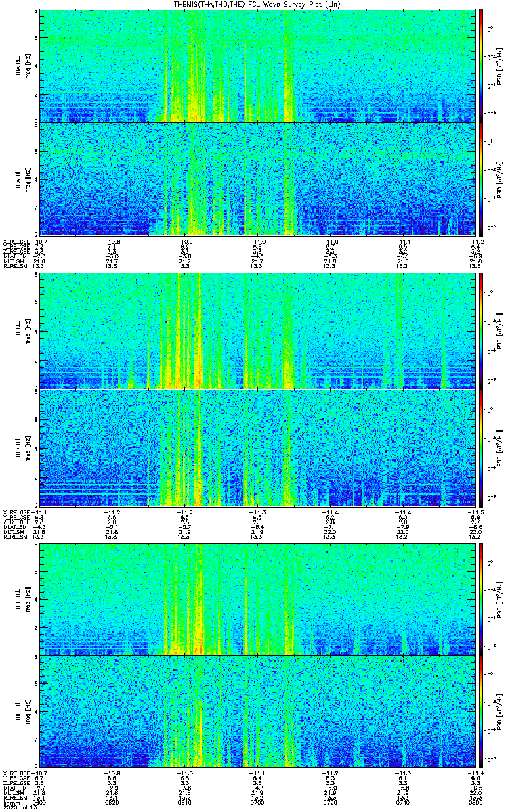Open the THE B-perpendicular spectrogram panel
508x812 pixels.
click(259, 599)
